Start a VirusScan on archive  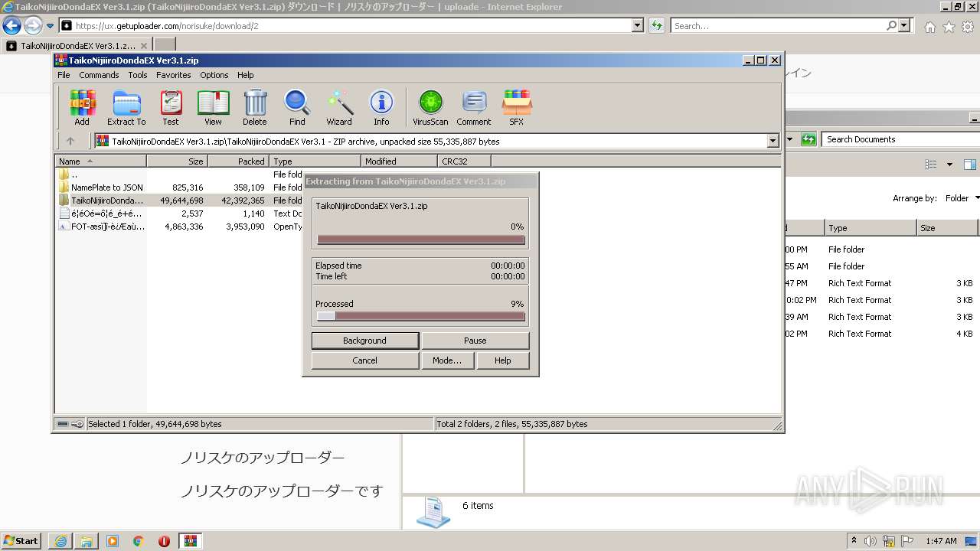(x=430, y=108)
